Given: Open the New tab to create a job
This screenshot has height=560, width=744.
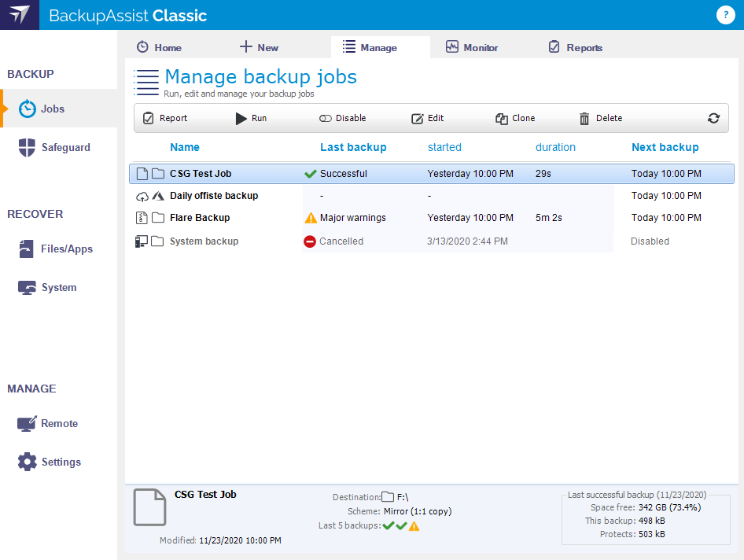Looking at the screenshot, I should (258, 47).
